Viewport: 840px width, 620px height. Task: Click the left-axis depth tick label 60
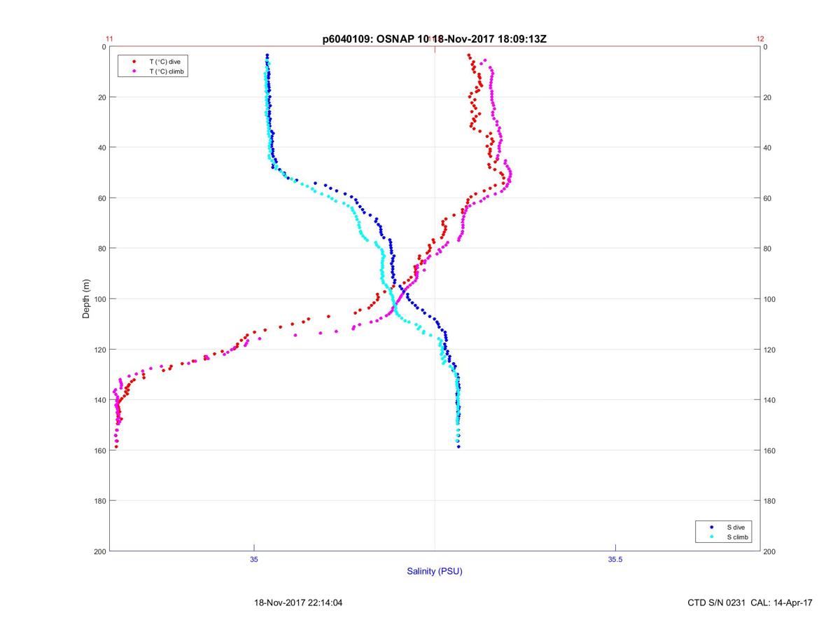101,198
